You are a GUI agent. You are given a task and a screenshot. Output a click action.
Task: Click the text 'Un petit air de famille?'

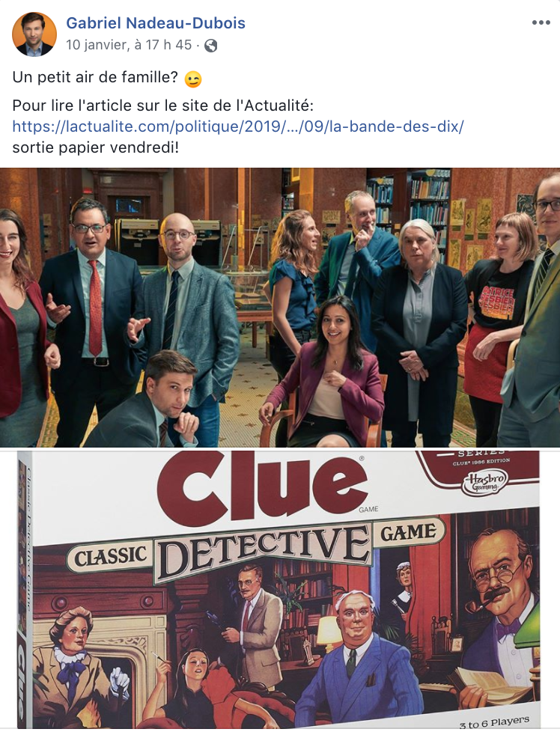coord(95,77)
